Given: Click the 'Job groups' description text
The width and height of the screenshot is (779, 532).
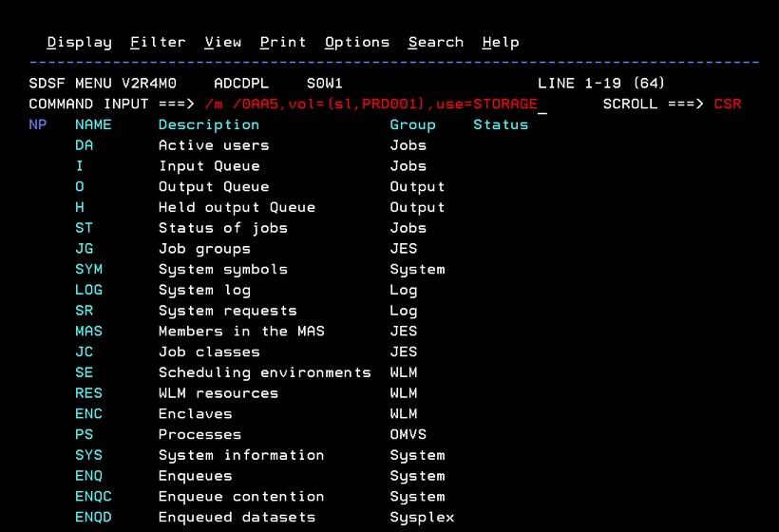Looking at the screenshot, I should pyautogui.click(x=204, y=249).
